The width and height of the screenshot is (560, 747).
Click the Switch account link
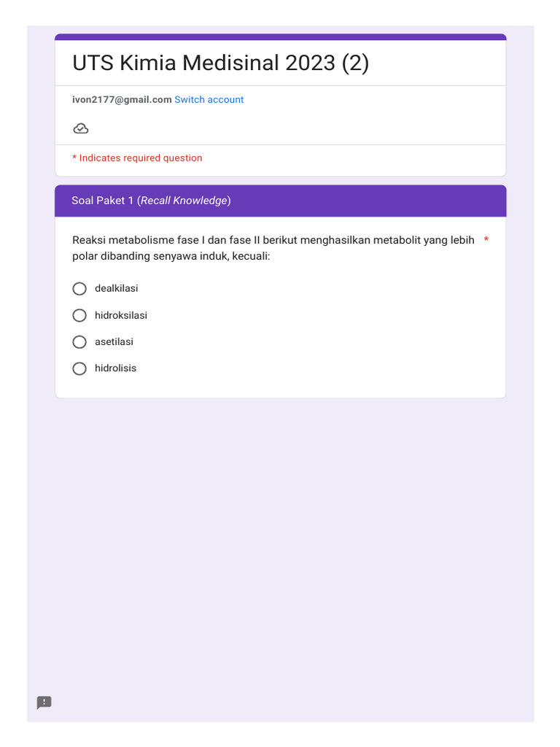[x=209, y=100]
